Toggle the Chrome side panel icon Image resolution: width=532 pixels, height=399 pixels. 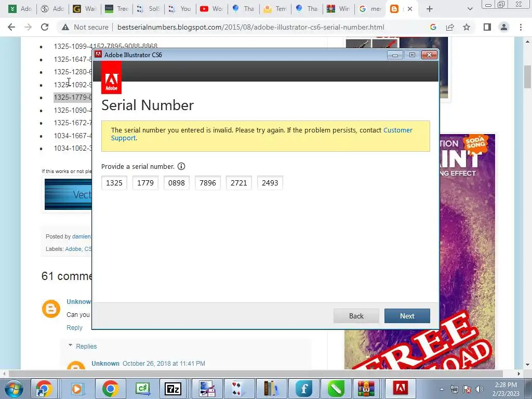point(487,27)
